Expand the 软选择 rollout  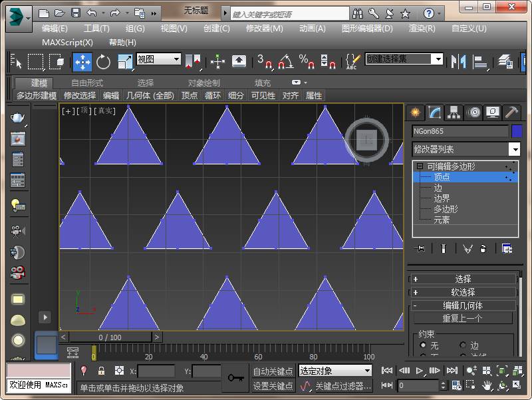[463, 292]
